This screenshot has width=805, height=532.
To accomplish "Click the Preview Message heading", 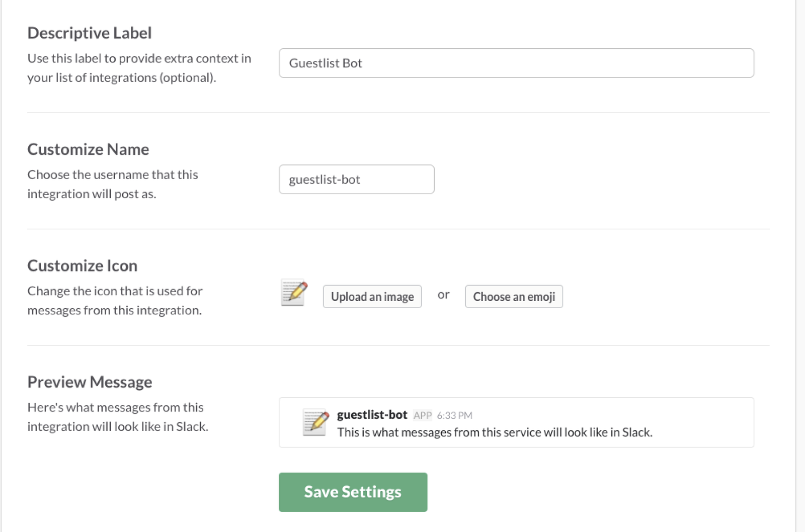I will click(90, 382).
